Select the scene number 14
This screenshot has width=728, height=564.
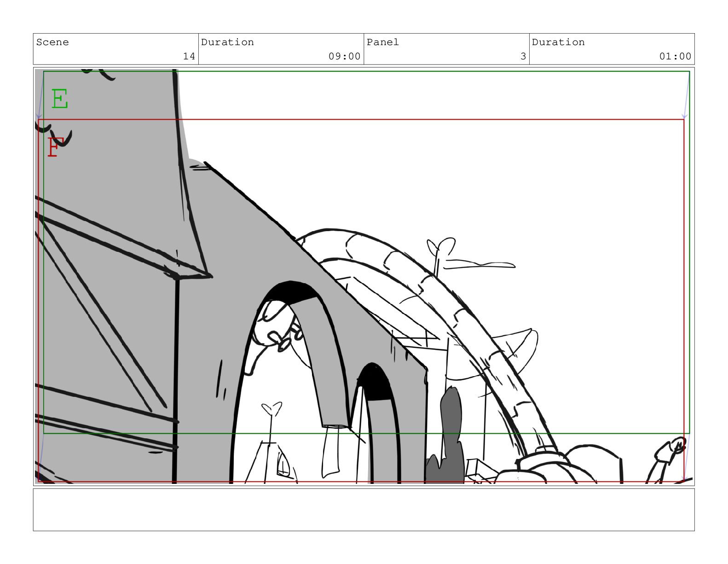point(189,56)
